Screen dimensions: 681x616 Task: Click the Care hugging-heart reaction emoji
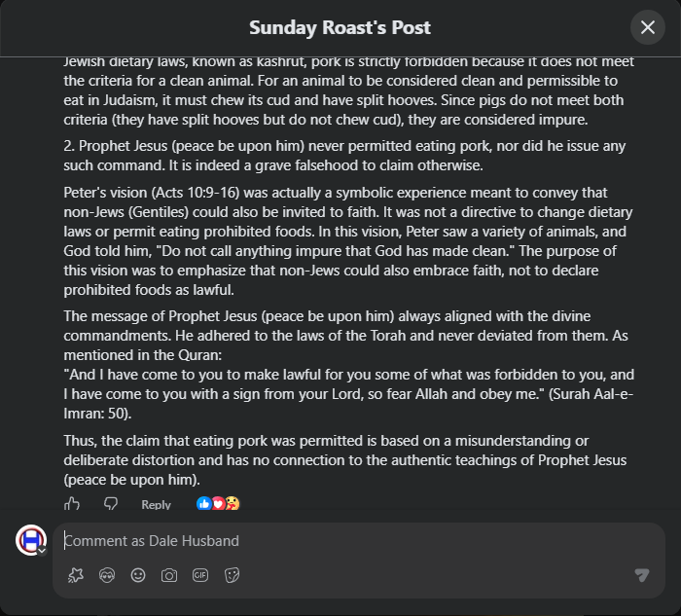(x=233, y=503)
